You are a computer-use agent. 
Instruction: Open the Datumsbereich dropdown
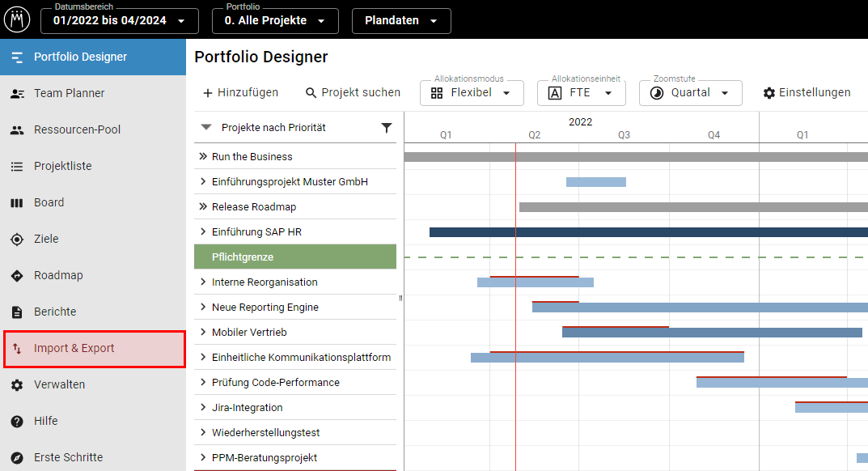coord(119,21)
